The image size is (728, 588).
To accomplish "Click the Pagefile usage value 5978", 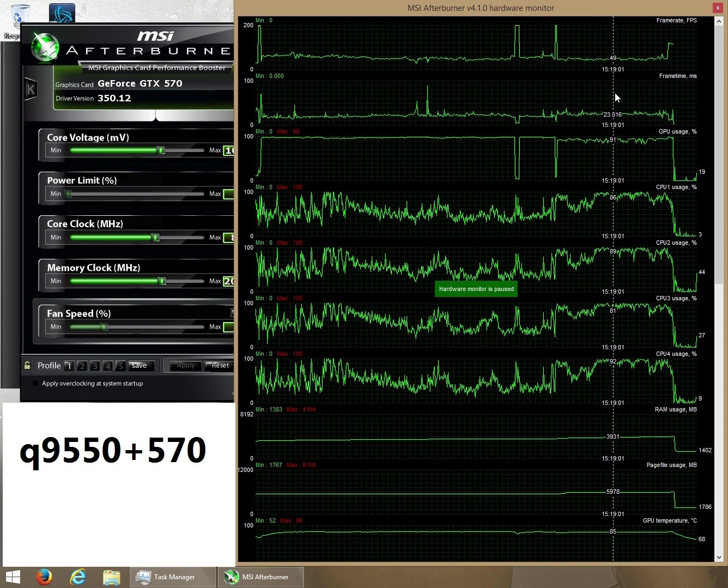I will tap(613, 492).
